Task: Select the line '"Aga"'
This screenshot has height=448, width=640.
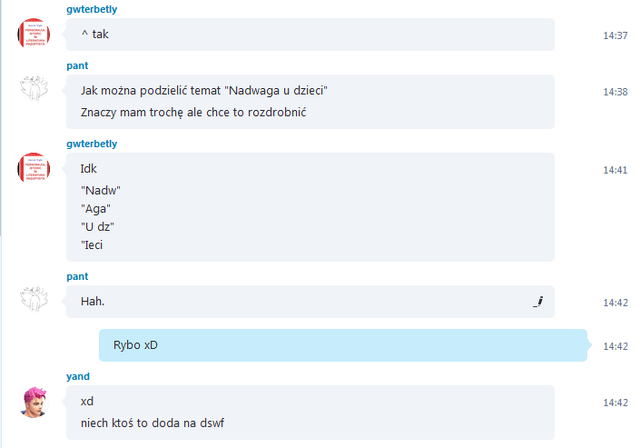Action: (x=96, y=209)
